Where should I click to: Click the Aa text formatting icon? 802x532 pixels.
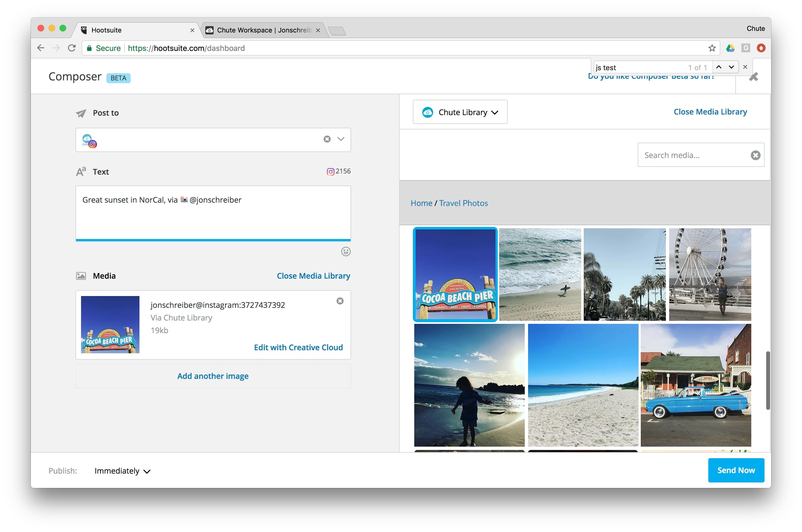pyautogui.click(x=80, y=171)
